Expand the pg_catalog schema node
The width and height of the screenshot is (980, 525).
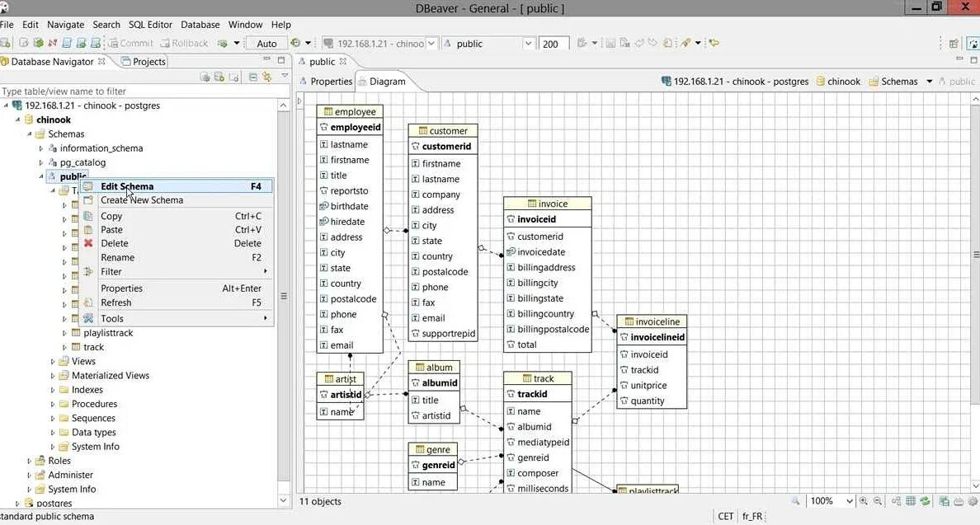click(41, 163)
